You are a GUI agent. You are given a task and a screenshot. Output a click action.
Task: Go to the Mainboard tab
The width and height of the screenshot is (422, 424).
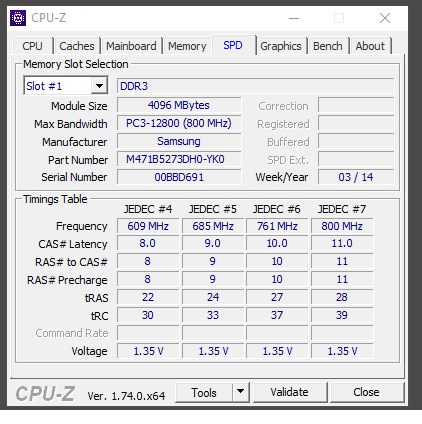tap(131, 46)
